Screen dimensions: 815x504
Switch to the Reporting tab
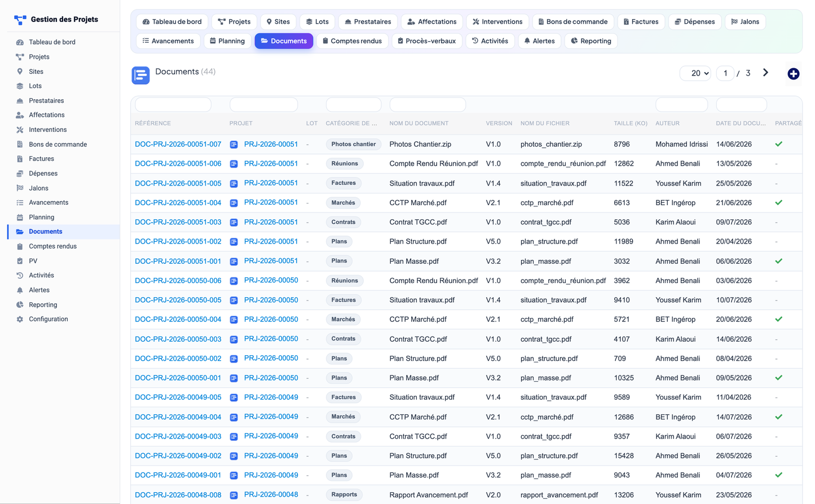click(591, 41)
